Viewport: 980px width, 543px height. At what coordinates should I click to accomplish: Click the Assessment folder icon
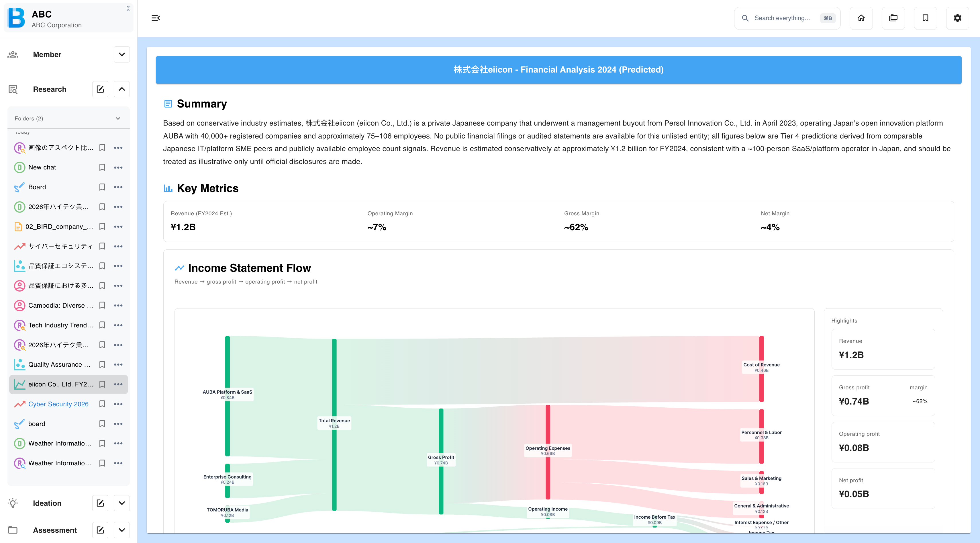[x=13, y=530]
